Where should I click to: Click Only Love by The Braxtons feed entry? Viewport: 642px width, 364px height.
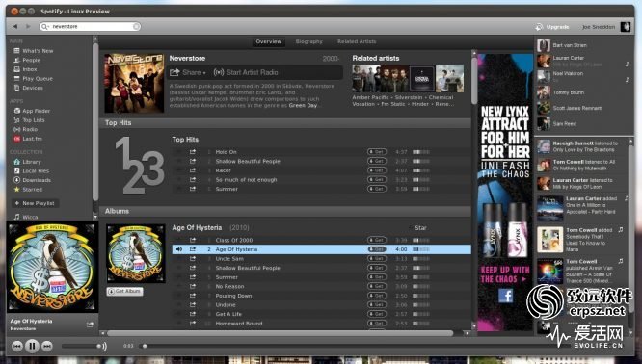[583, 149]
